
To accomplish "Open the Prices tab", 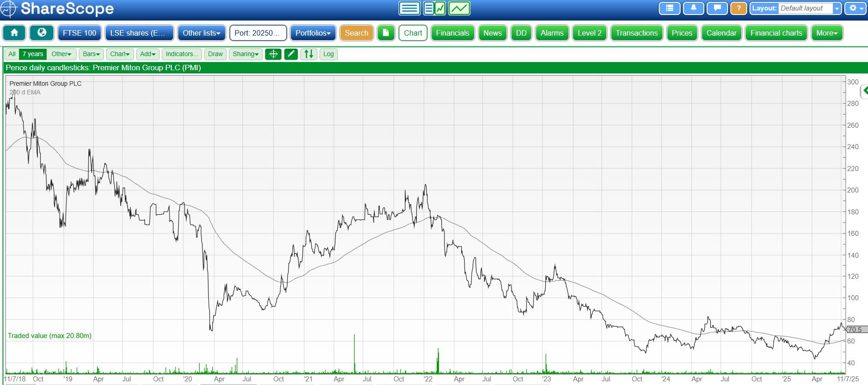I will (x=682, y=33).
